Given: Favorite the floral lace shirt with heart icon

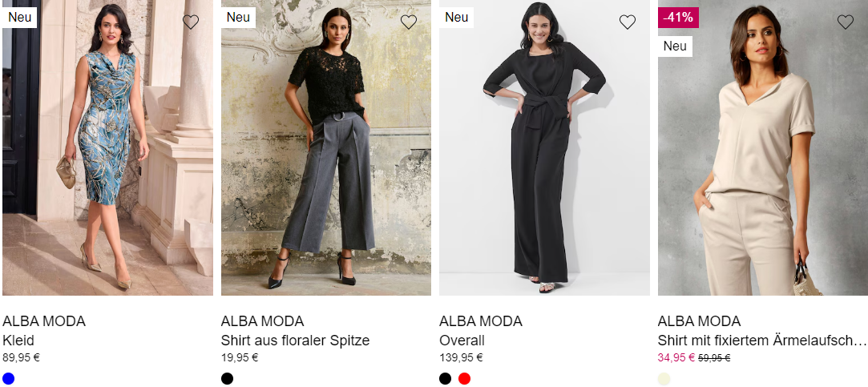Looking at the screenshot, I should pos(409,22).
